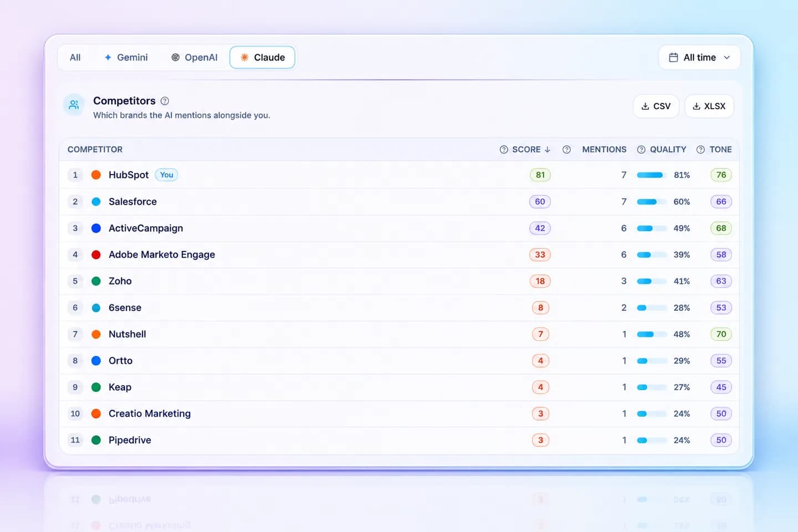Click the Salesforce competitor name

pyautogui.click(x=132, y=202)
